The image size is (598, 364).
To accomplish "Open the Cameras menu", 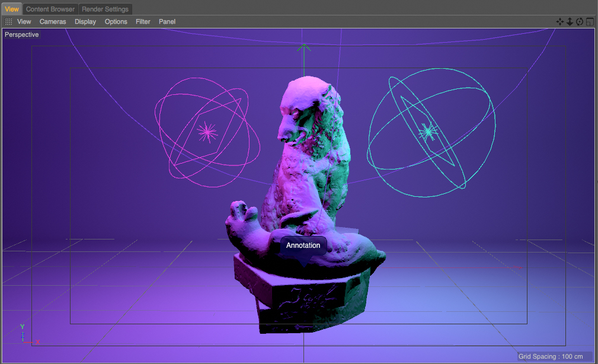I will coord(53,21).
